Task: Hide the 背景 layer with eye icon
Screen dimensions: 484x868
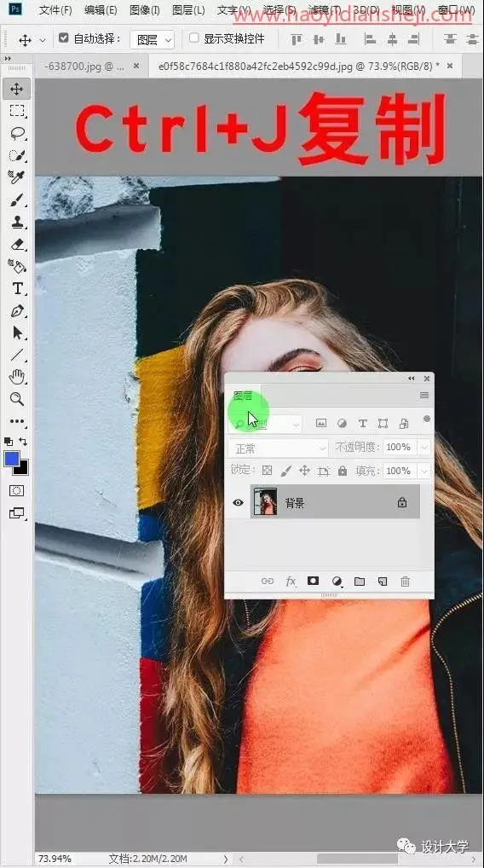Action: point(238,503)
